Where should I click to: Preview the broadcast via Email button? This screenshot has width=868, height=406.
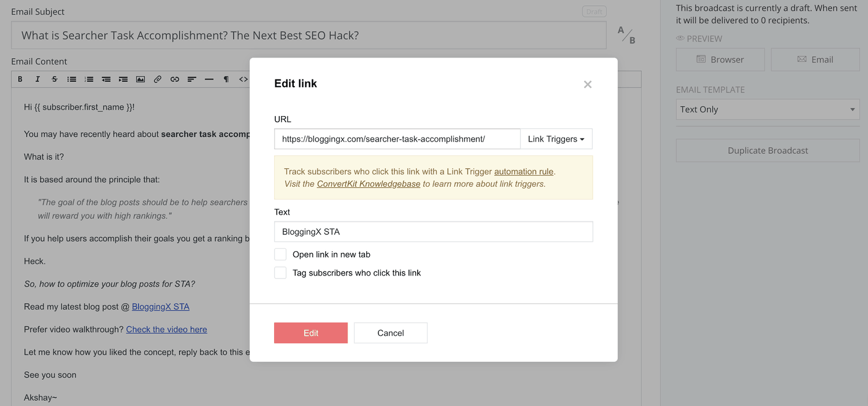(x=815, y=59)
